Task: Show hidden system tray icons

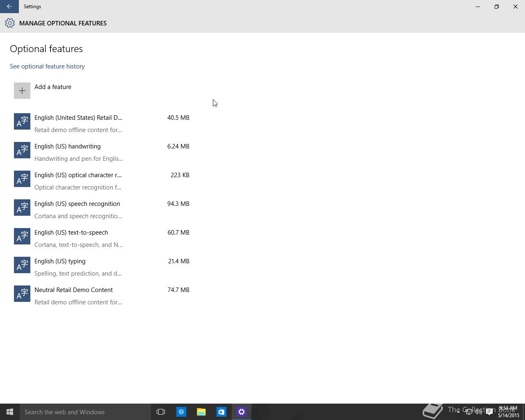Action: [458, 412]
